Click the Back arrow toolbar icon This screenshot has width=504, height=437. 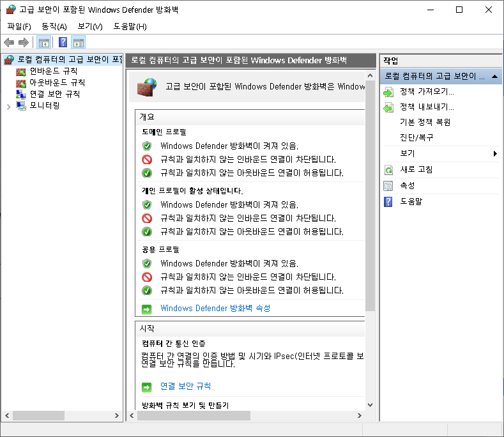coord(9,42)
